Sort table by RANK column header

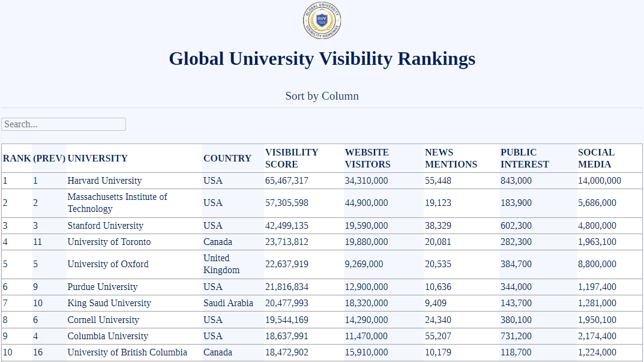pos(16,158)
